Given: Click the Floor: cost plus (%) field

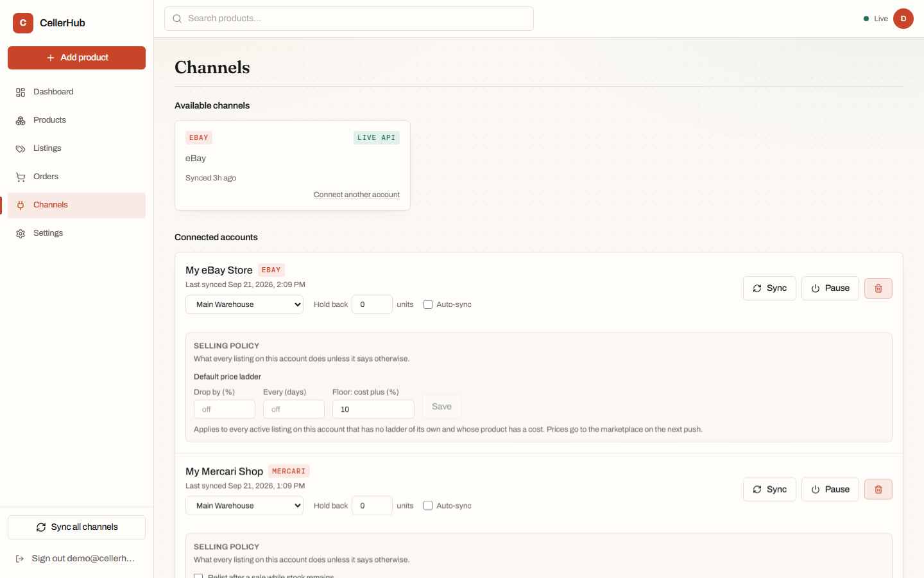Looking at the screenshot, I should point(373,409).
